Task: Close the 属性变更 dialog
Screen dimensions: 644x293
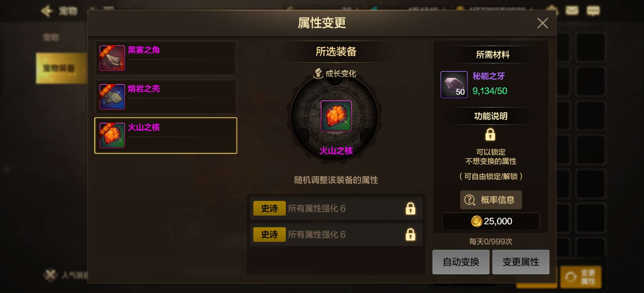Action: 543,23
